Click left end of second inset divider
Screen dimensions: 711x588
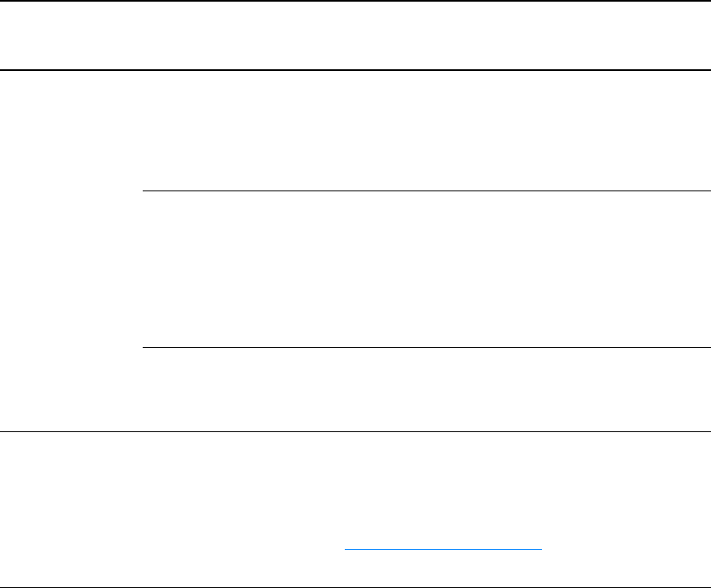coord(144,347)
